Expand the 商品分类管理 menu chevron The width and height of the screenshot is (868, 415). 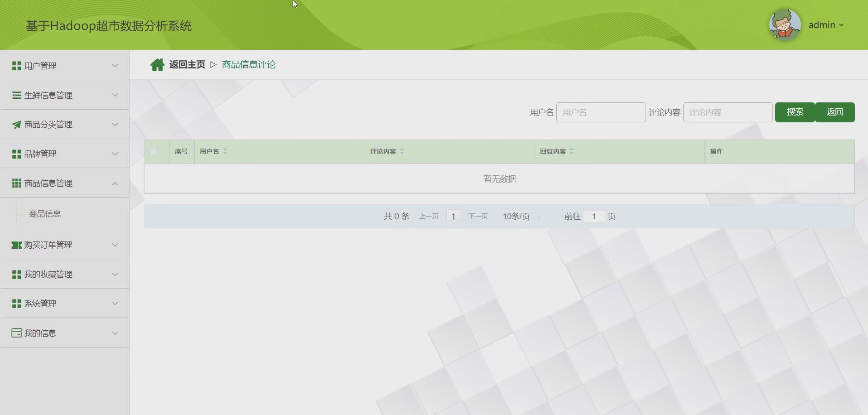pyautogui.click(x=115, y=125)
